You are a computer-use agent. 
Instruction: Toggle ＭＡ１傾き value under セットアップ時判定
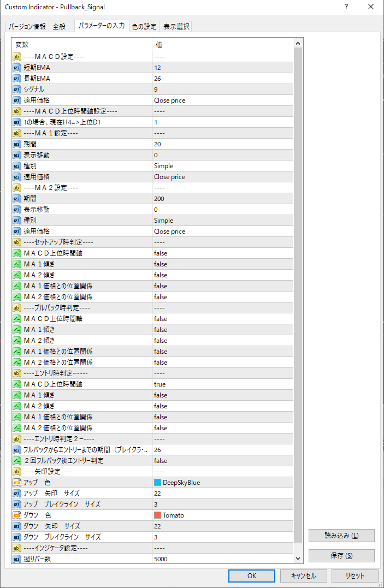[223, 264]
